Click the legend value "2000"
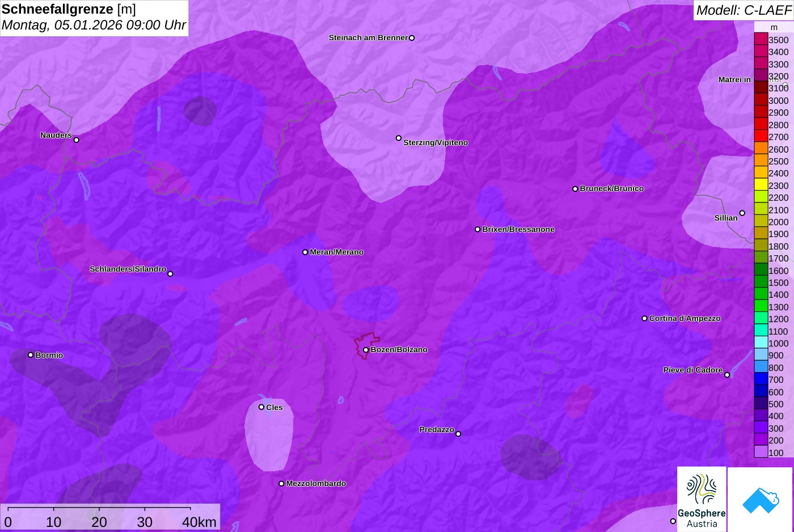The height and width of the screenshot is (532, 794). click(x=778, y=222)
